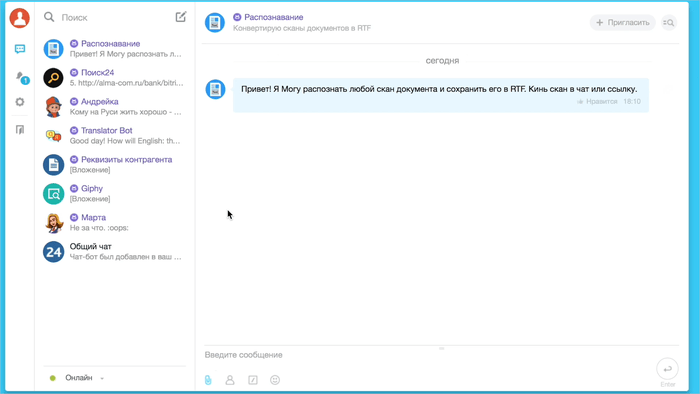Click the mention user icon below input
The image size is (700, 394).
230,380
